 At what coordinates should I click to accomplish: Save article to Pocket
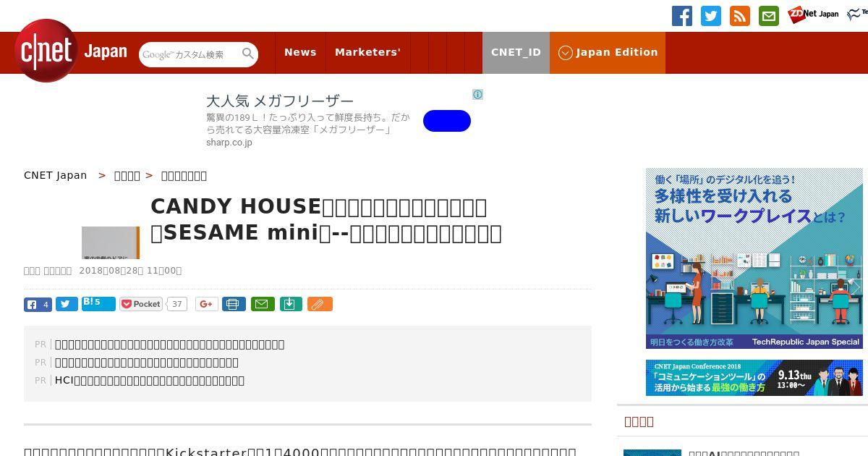[141, 304]
